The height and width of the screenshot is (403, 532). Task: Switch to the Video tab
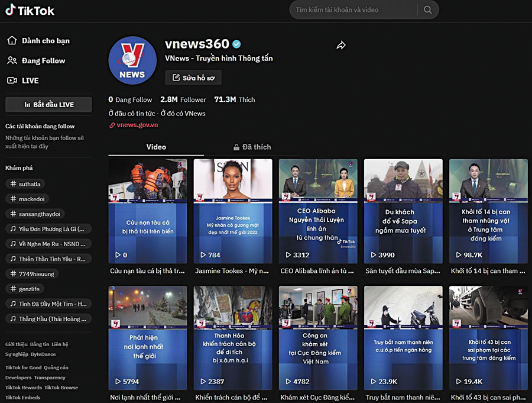pos(156,147)
